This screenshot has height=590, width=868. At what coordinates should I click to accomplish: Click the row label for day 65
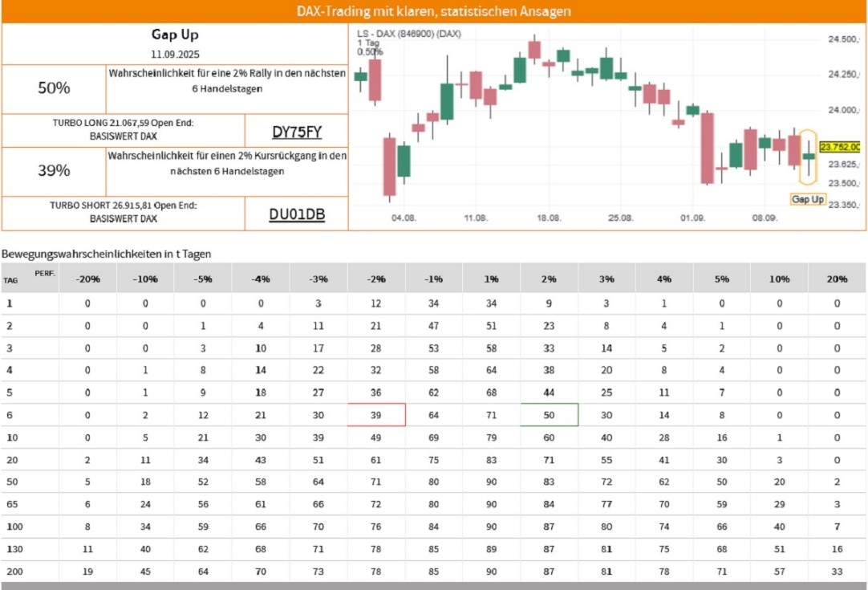[12, 504]
